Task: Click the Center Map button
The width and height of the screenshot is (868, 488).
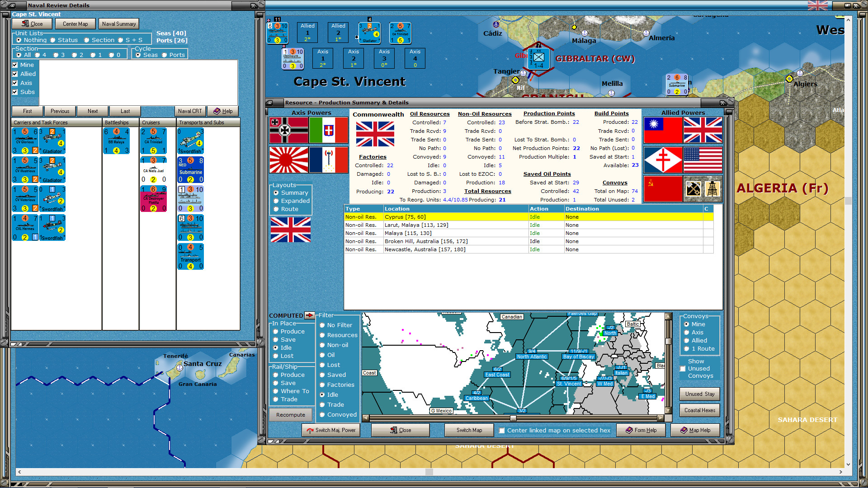Action: click(75, 24)
